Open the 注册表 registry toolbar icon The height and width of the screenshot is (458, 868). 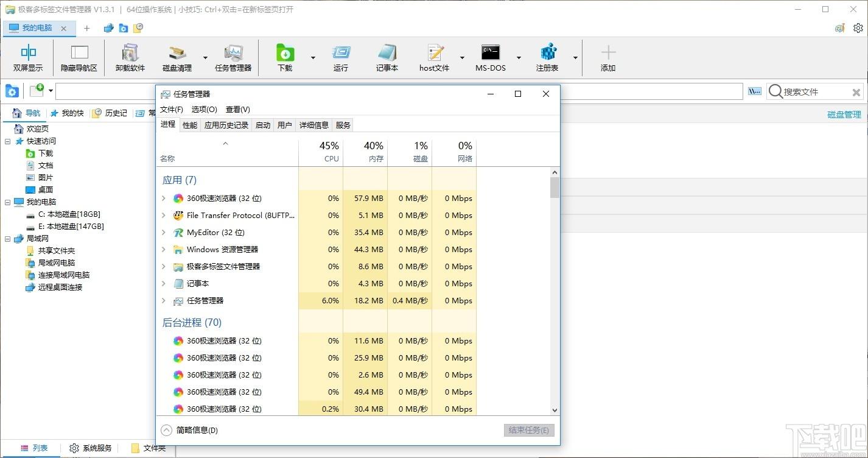click(547, 58)
